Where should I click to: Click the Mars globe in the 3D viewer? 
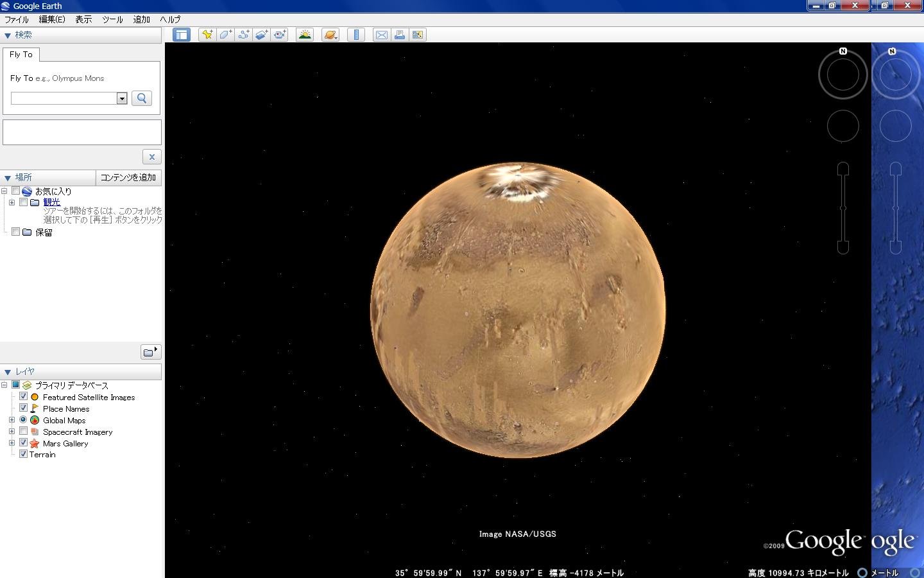point(518,310)
